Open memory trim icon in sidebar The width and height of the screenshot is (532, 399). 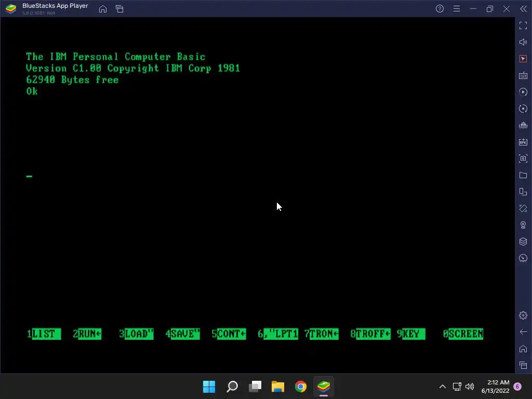point(523,125)
